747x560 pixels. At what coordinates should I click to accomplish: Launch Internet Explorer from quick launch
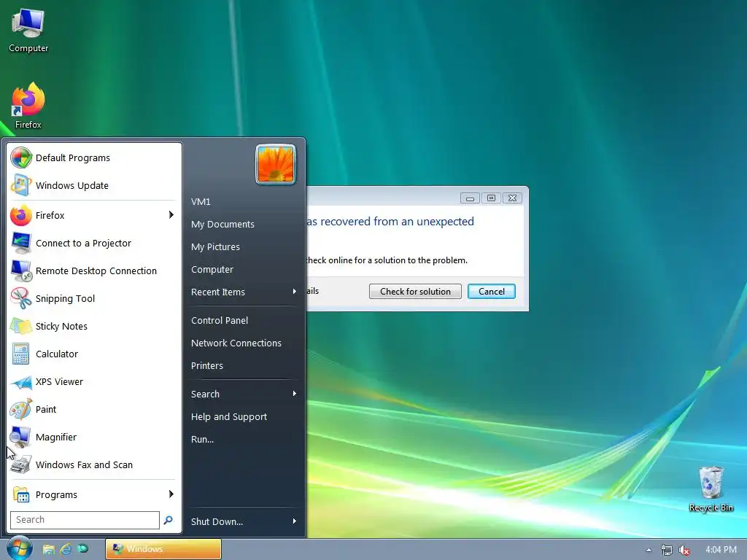click(65, 550)
